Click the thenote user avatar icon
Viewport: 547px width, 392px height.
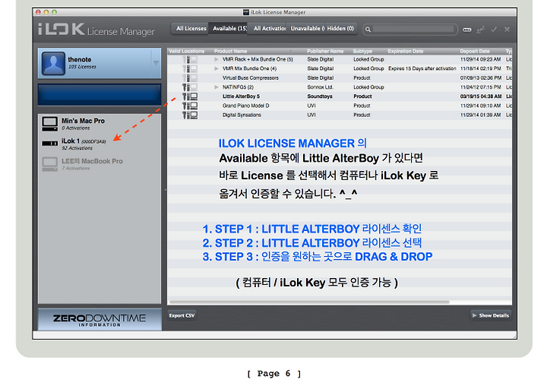pyautogui.click(x=53, y=64)
